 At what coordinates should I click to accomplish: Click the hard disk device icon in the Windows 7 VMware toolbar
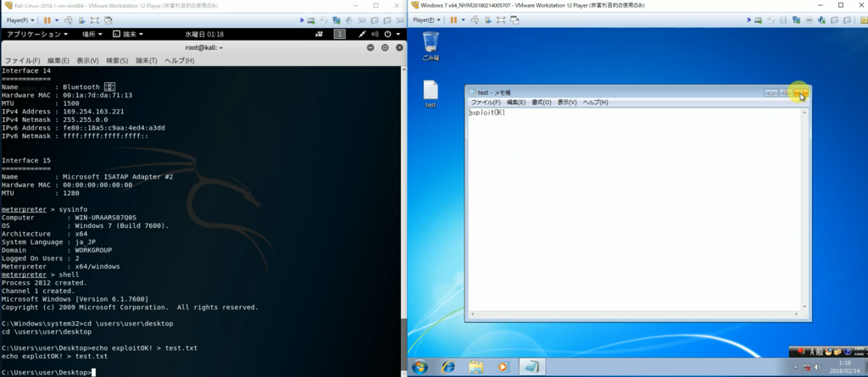click(758, 20)
